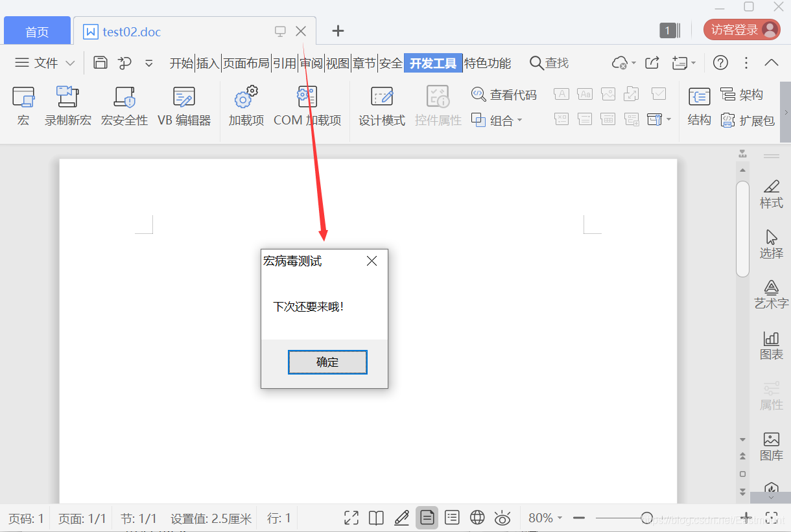Image resolution: width=791 pixels, height=532 pixels.
Task: Expand the quick access toolbar dropdown
Action: coord(149,63)
